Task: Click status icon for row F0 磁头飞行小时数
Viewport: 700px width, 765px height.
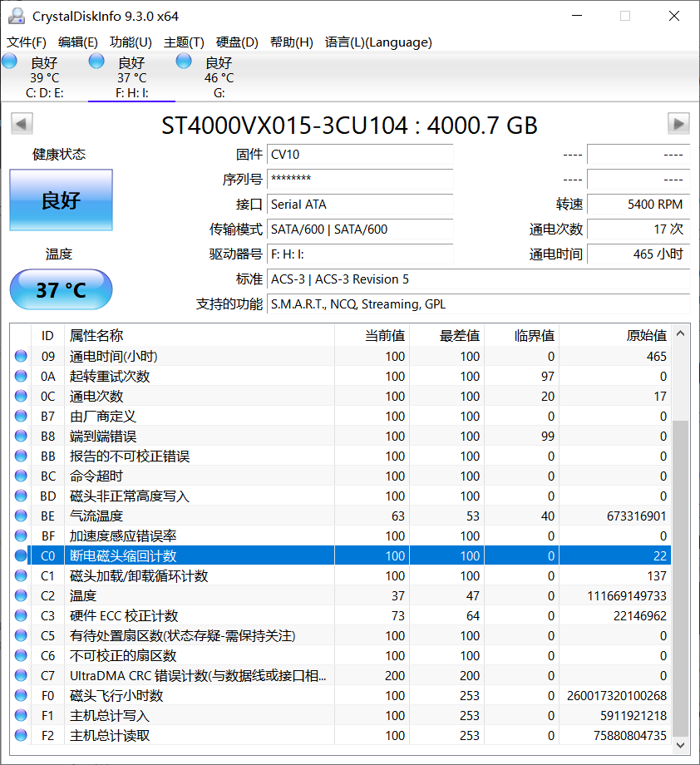Action: [x=21, y=695]
